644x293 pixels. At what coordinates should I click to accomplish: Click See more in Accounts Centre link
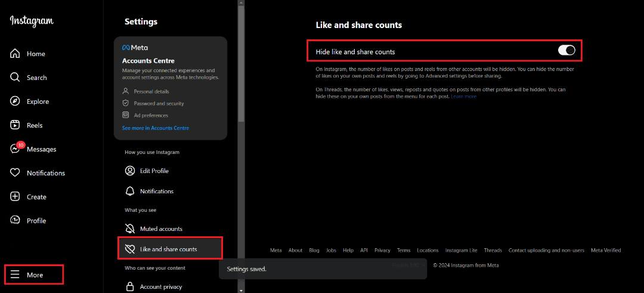[156, 128]
